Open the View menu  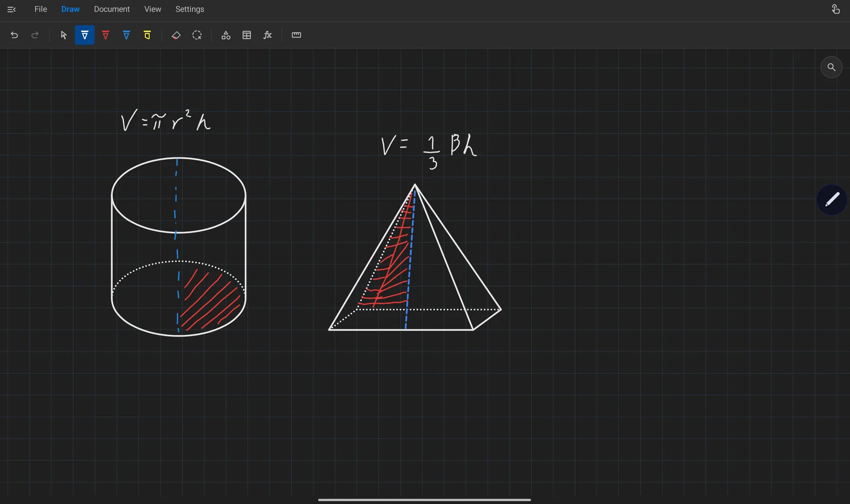tap(153, 9)
